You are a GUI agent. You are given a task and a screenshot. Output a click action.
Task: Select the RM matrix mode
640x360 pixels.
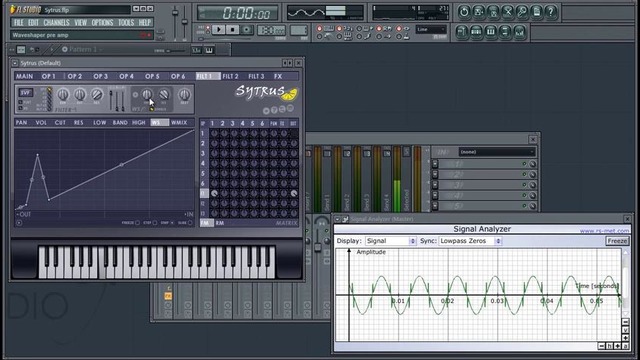(220, 223)
